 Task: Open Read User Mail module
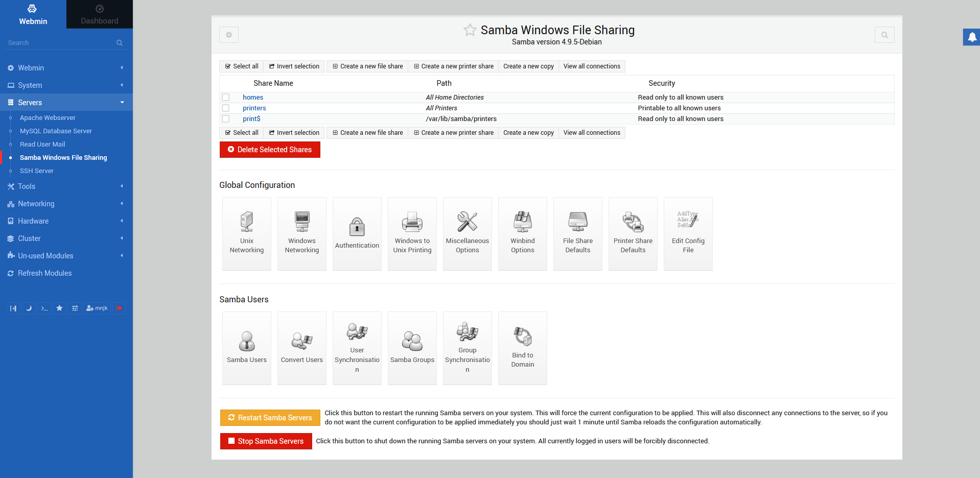42,145
